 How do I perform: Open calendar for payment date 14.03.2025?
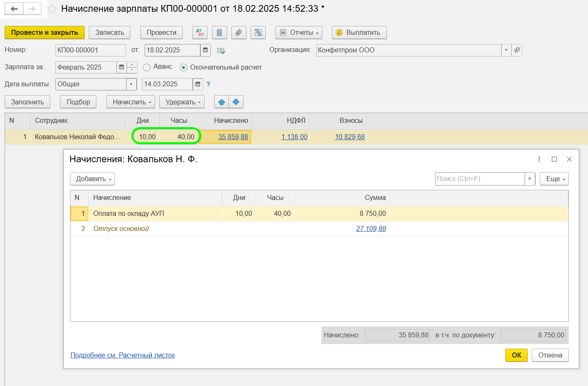coord(198,84)
